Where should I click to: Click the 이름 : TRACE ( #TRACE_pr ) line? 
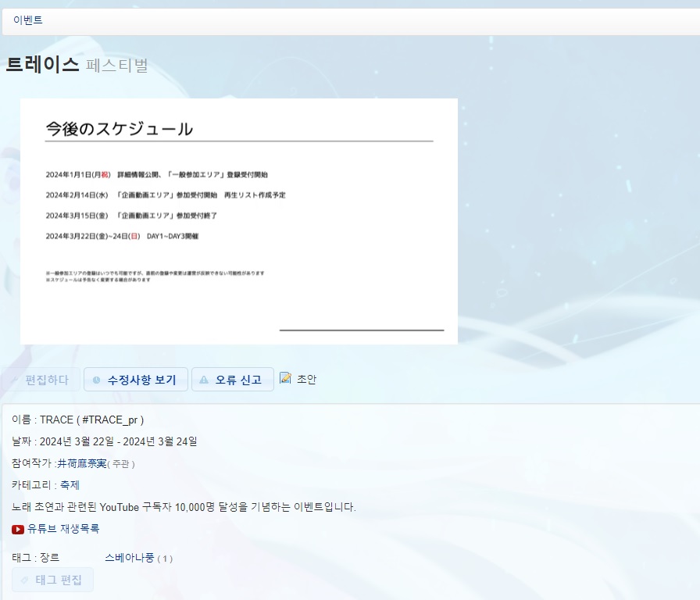click(x=77, y=420)
